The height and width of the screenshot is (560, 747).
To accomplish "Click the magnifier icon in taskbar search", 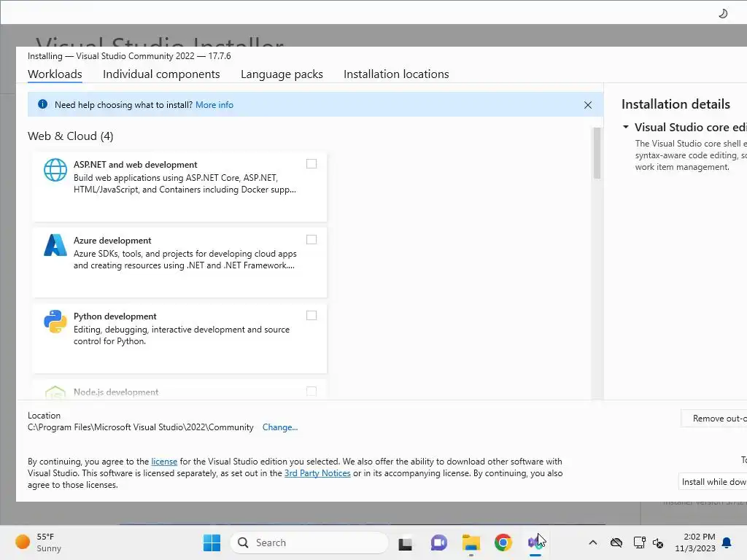I will pyautogui.click(x=243, y=542).
